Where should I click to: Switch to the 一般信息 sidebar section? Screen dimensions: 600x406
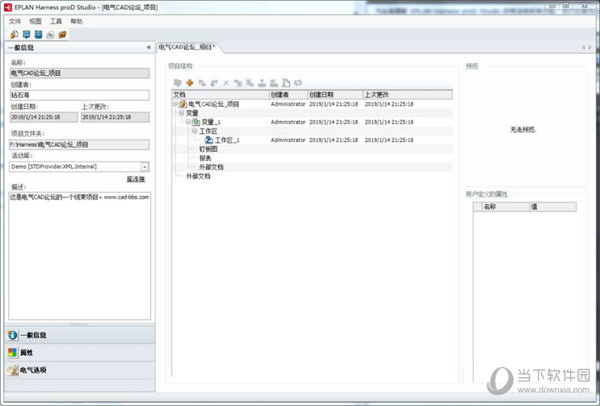pos(80,335)
